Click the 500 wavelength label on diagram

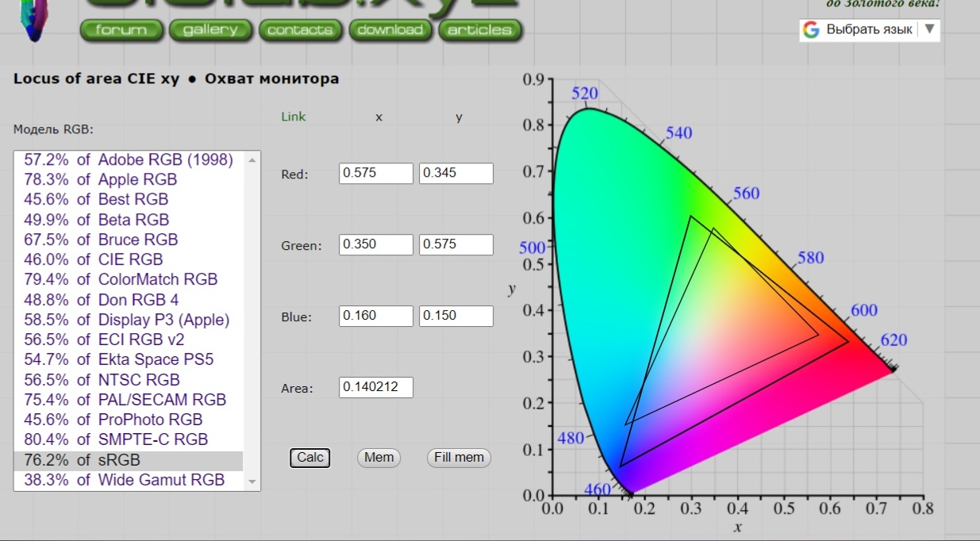532,248
